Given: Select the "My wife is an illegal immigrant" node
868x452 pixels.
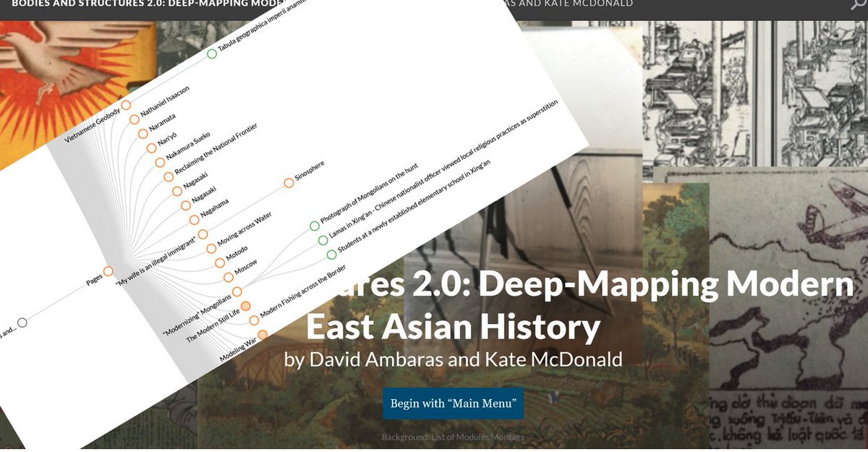Looking at the screenshot, I should pyautogui.click(x=203, y=234).
